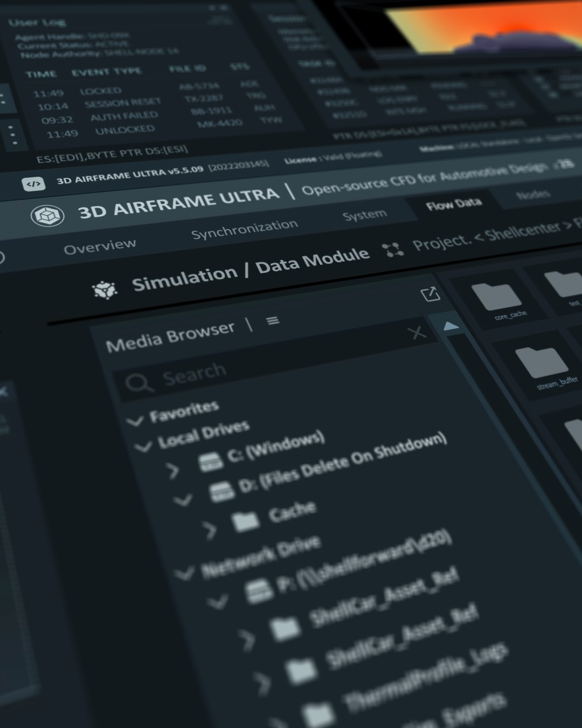Click the scroll-up arrow in the Media Browser
The image size is (582, 728).
click(451, 326)
